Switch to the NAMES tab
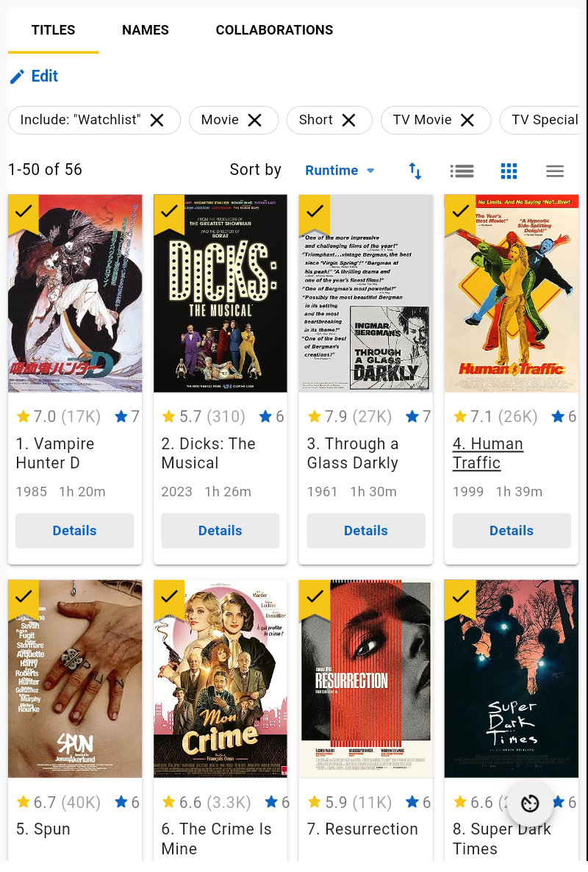The height and width of the screenshot is (872, 588). click(x=145, y=30)
